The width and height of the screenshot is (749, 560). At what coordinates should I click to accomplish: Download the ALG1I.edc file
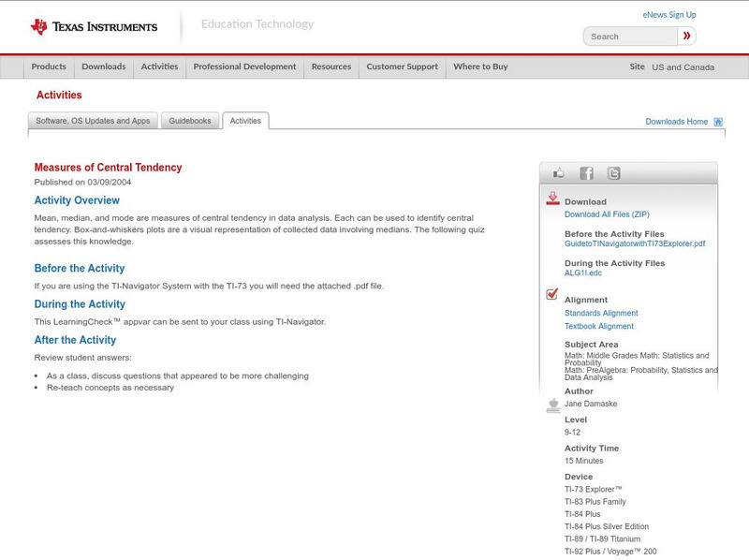[583, 273]
